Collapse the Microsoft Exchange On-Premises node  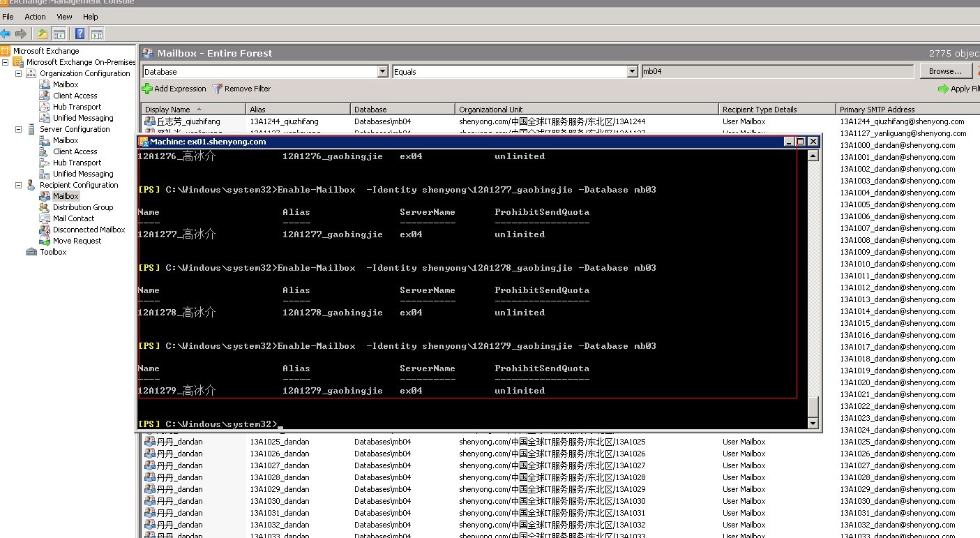6,62
